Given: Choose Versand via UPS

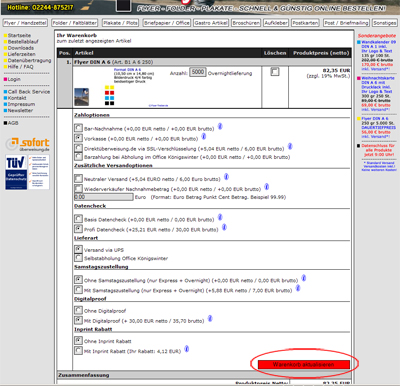Looking at the screenshot, I should [x=78, y=249].
